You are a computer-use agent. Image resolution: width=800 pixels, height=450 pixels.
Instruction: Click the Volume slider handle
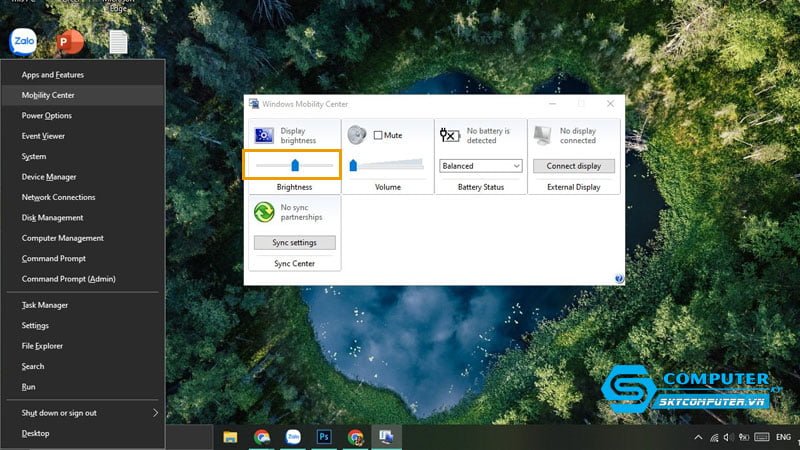point(353,165)
